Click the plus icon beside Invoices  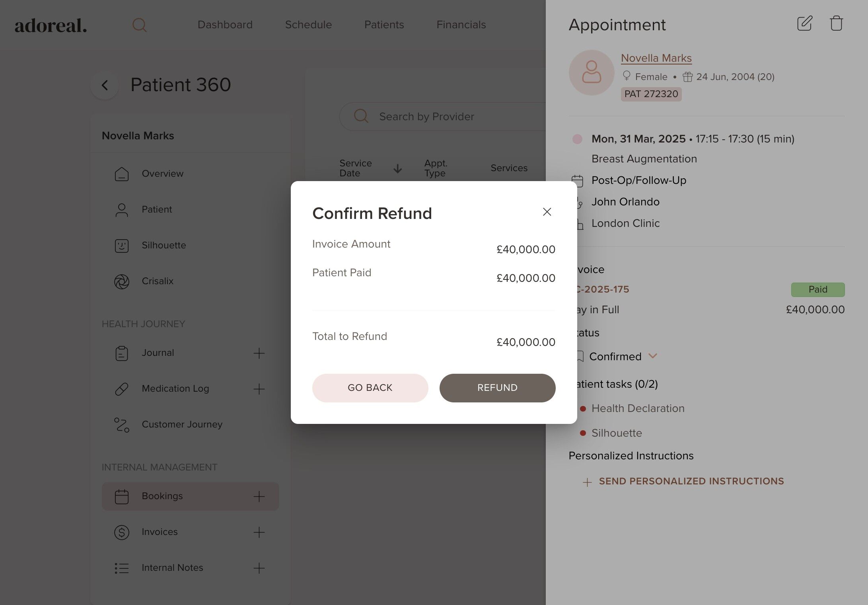point(259,532)
